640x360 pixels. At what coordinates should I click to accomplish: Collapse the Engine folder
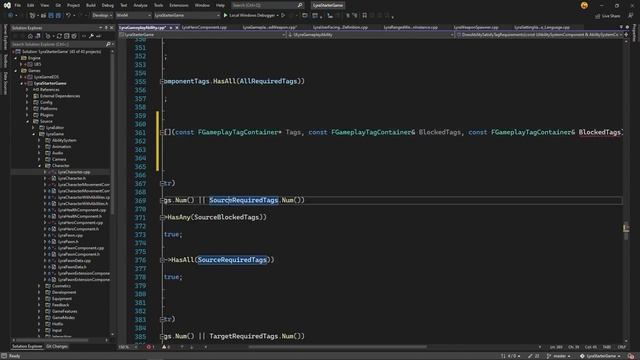(16, 58)
